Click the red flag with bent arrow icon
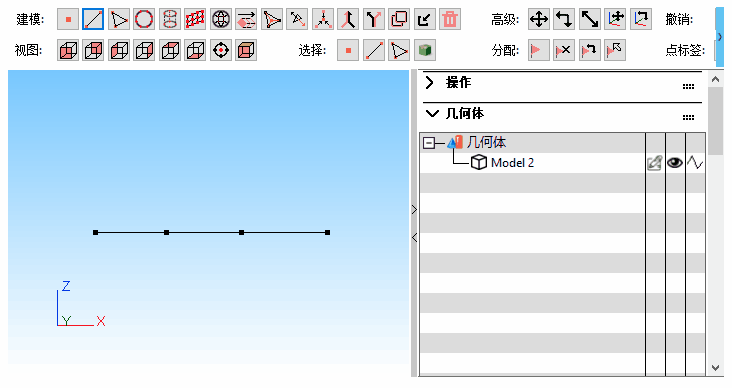 click(590, 50)
